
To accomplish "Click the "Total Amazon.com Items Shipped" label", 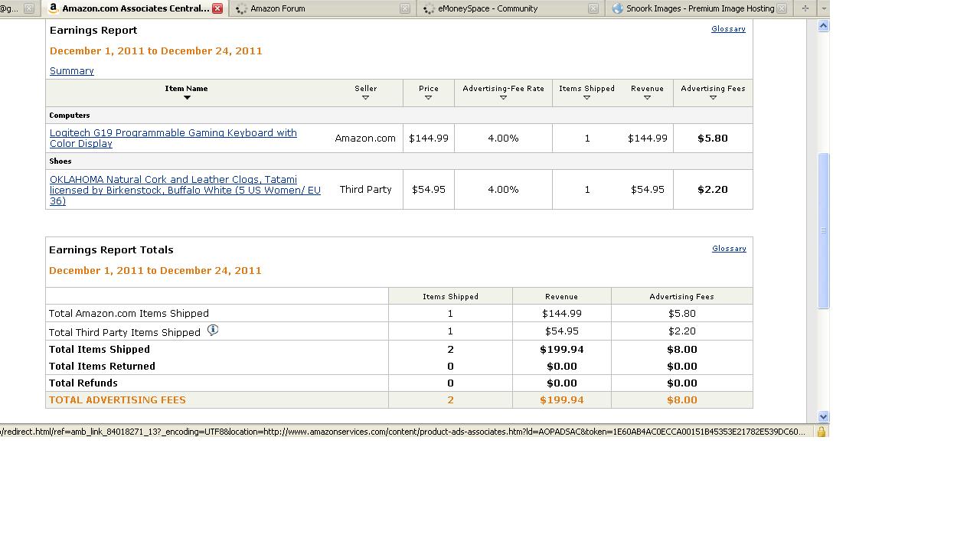I will 129,313.
